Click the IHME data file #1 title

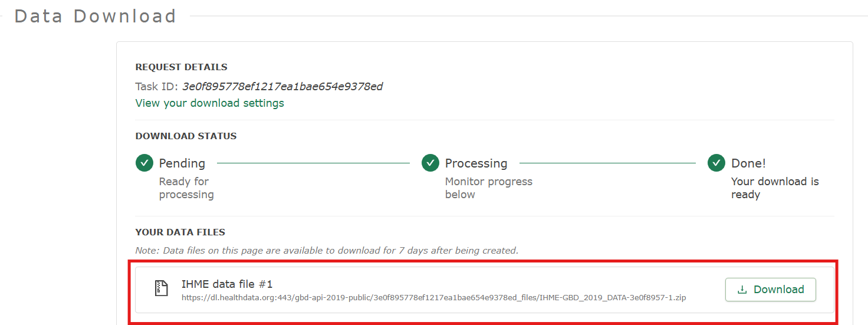[227, 284]
